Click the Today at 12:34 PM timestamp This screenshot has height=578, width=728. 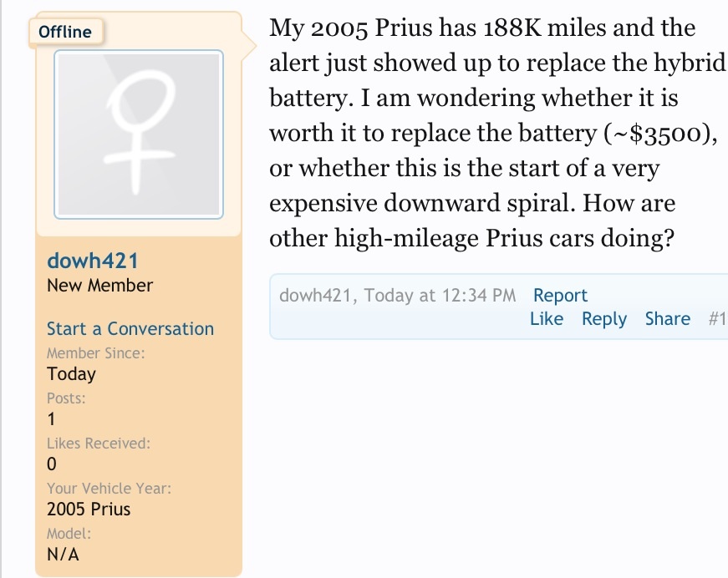pyautogui.click(x=440, y=295)
